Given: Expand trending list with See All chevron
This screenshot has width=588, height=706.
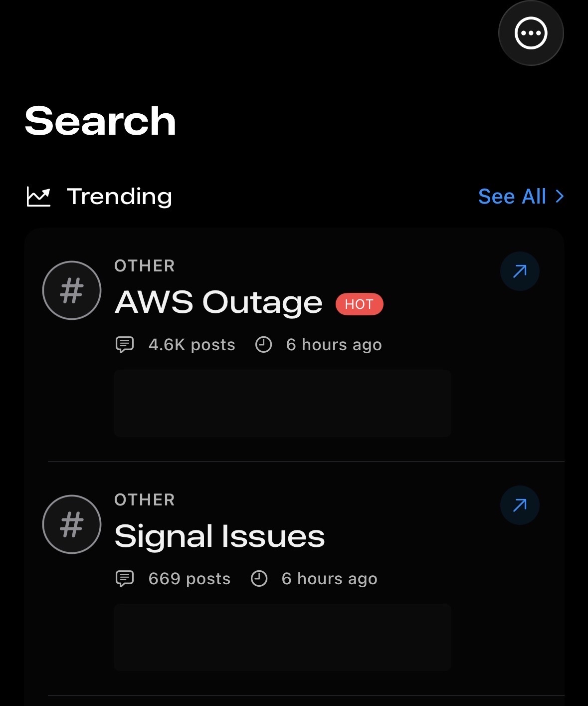Looking at the screenshot, I should tap(560, 197).
